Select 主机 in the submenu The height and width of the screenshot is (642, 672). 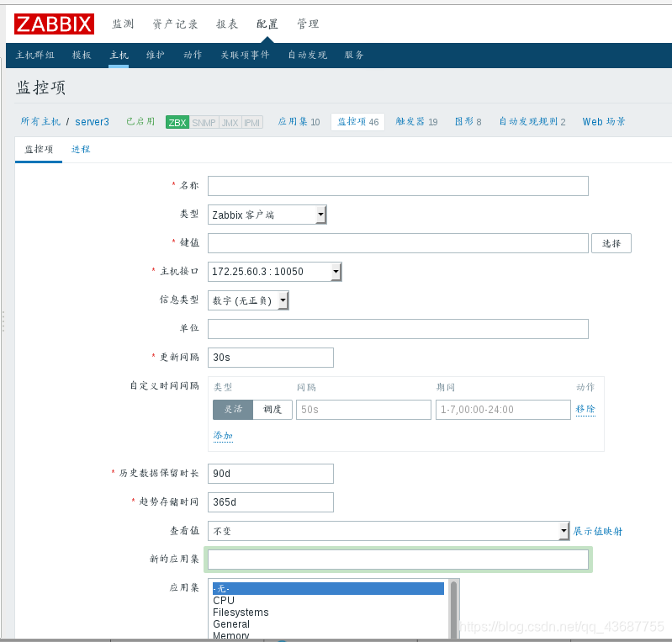119,55
